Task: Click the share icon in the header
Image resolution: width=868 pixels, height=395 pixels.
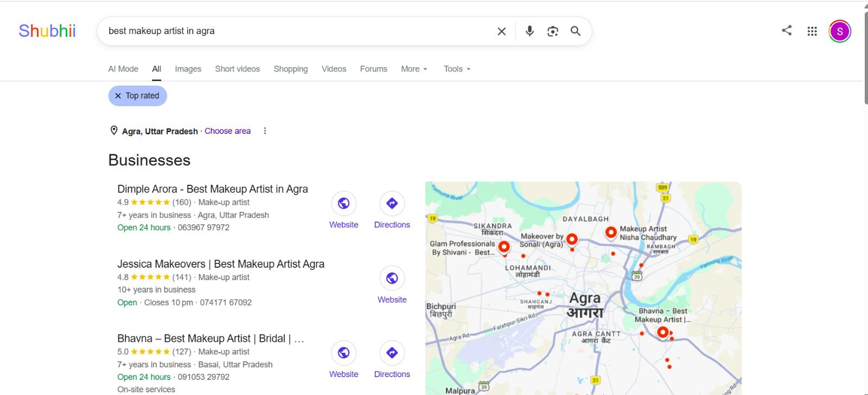Action: (787, 30)
